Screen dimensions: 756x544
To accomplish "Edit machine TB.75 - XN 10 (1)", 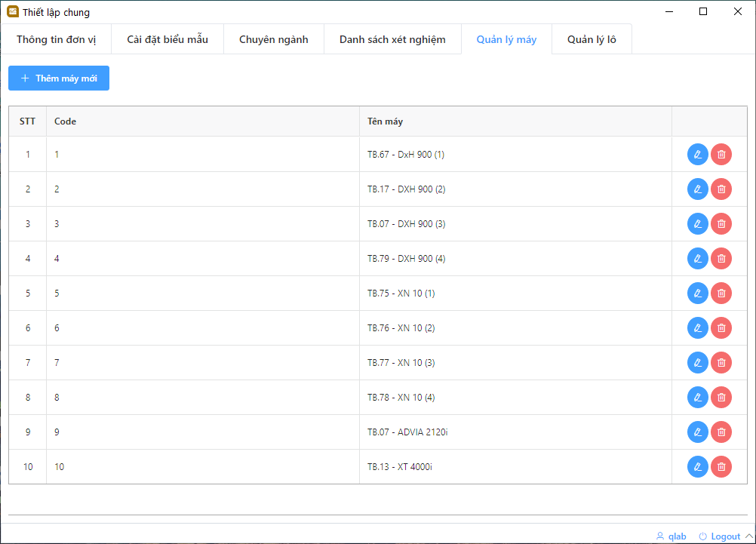I will click(697, 294).
